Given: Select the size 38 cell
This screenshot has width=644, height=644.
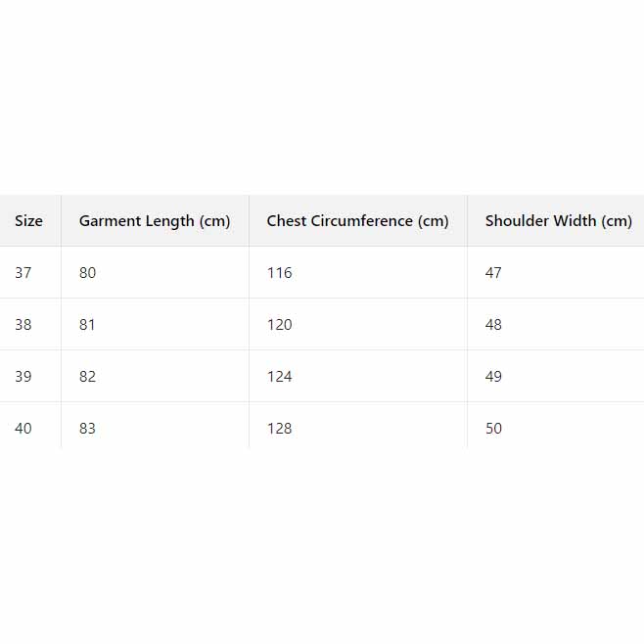Looking at the screenshot, I should (x=23, y=325).
